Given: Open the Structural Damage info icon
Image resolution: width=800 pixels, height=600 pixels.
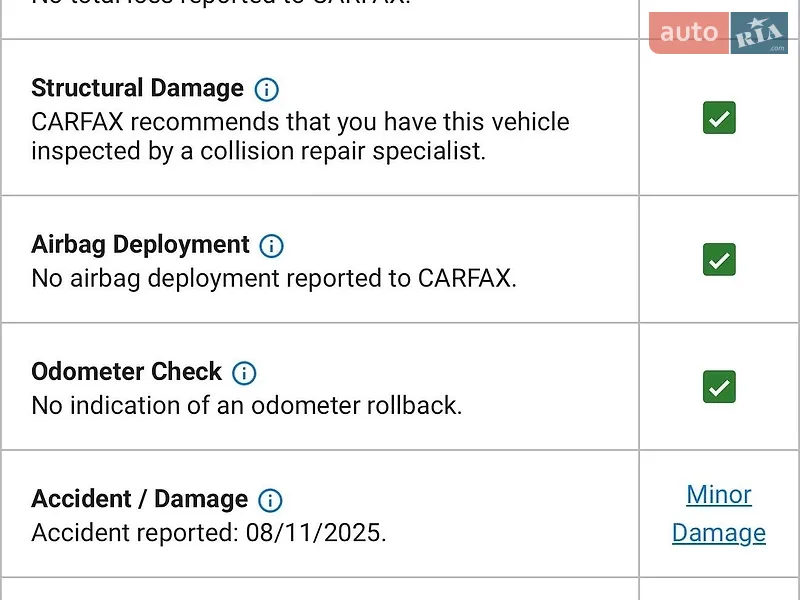Looking at the screenshot, I should [266, 90].
